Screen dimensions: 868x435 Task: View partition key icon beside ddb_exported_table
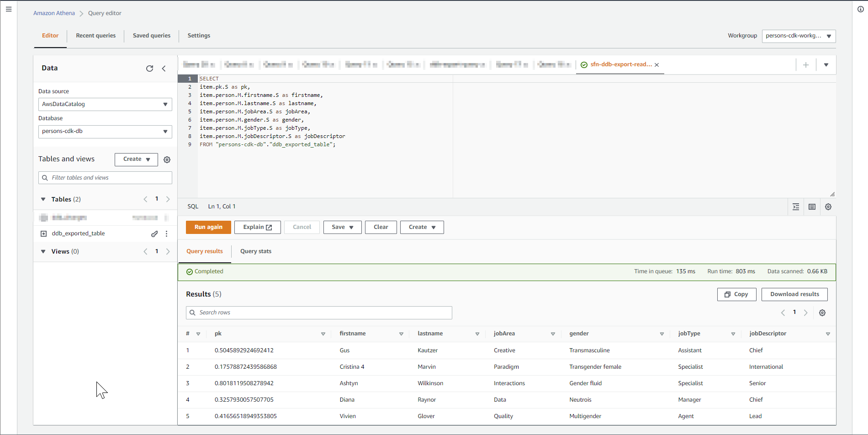pyautogui.click(x=154, y=233)
